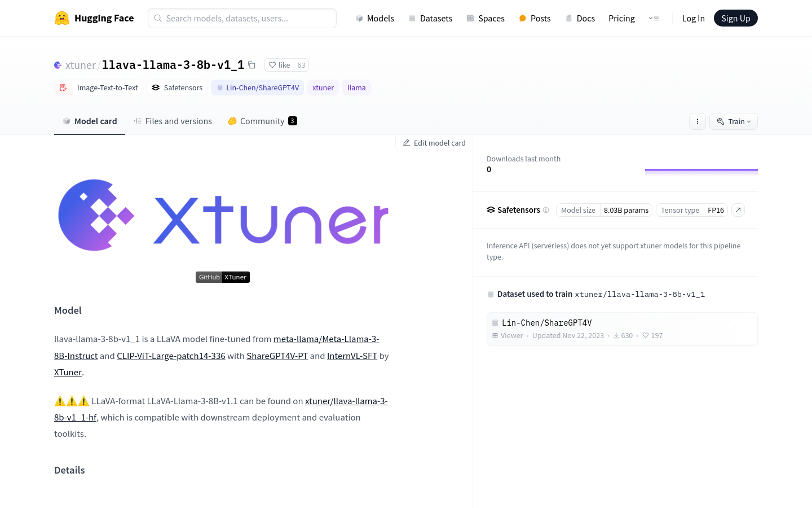Image resolution: width=812 pixels, height=508 pixels.
Task: Open CLIP-ViT-Large-patch14-336 link
Action: coord(171,356)
